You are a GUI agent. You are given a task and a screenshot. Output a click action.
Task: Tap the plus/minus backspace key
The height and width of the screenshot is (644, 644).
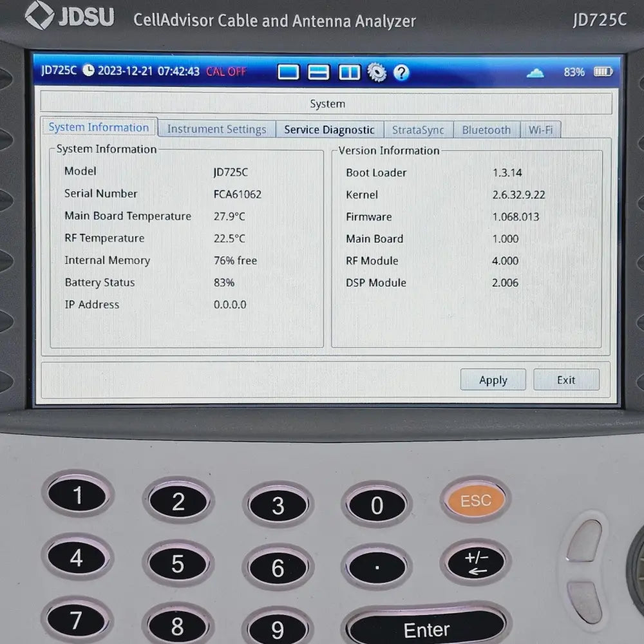point(476,563)
